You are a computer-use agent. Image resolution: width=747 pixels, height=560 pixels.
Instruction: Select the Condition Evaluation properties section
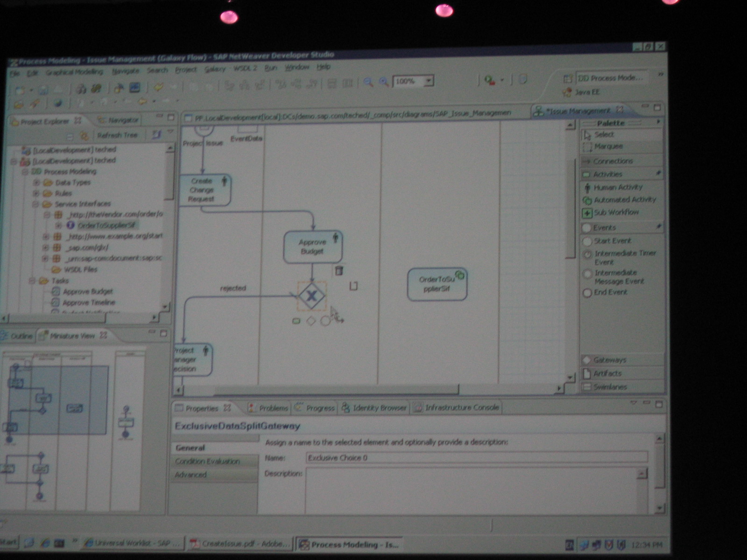[215, 461]
